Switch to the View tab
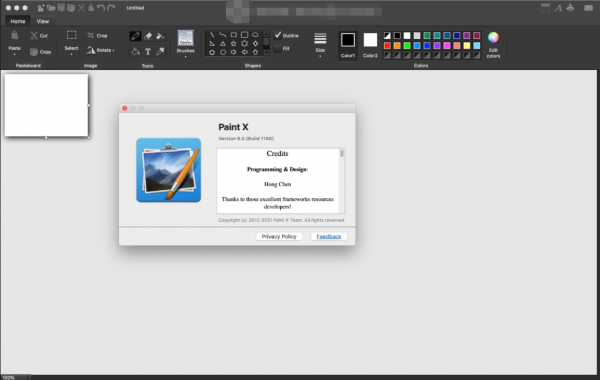 [42, 21]
